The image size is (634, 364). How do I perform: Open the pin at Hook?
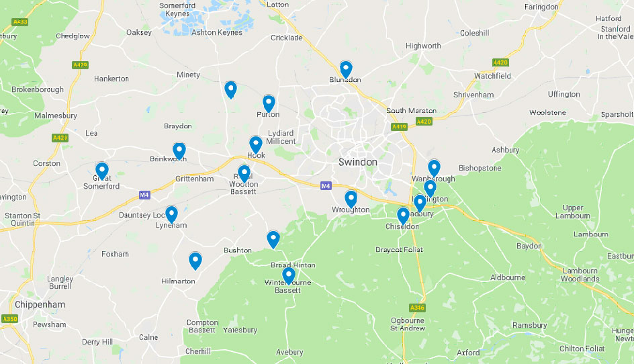255,145
